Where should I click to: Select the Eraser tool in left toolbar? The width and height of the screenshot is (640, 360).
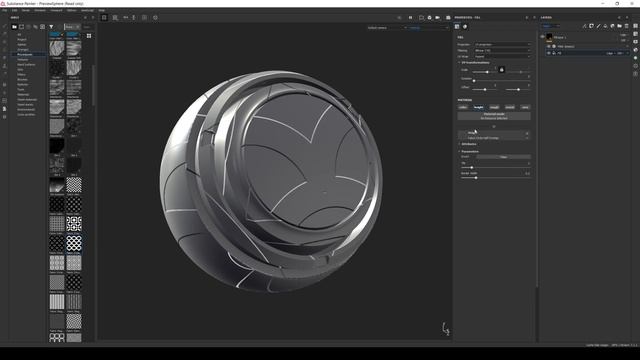[x=4, y=34]
